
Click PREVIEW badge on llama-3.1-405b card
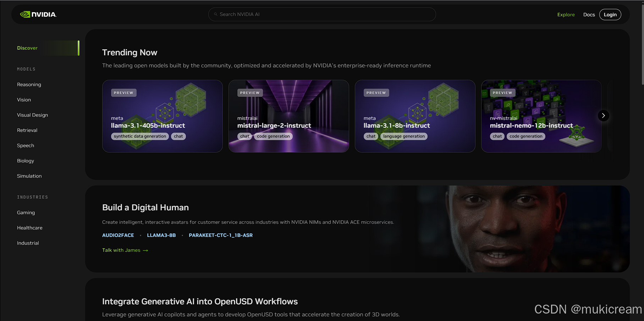coord(123,93)
